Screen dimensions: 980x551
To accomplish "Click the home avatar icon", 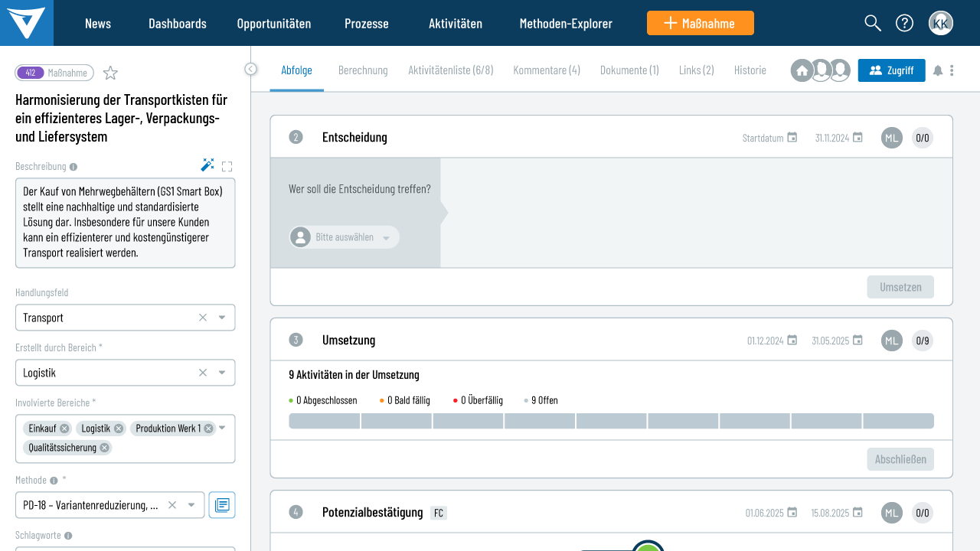I will click(802, 70).
